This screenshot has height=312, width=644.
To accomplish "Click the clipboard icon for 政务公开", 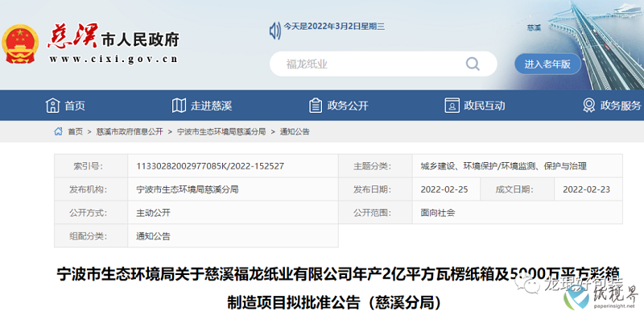I will coord(315,106).
